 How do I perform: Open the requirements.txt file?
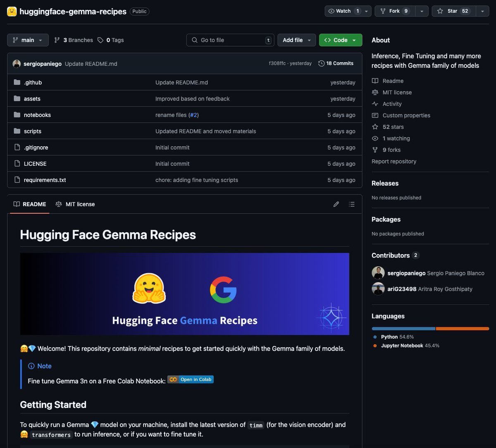(45, 180)
